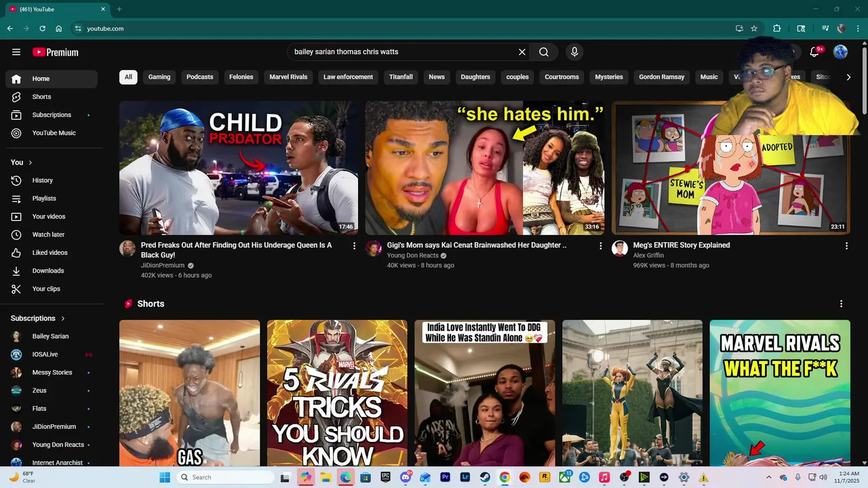The image size is (868, 488).
Task: Open Downloads in the sidebar
Action: [x=52, y=270]
